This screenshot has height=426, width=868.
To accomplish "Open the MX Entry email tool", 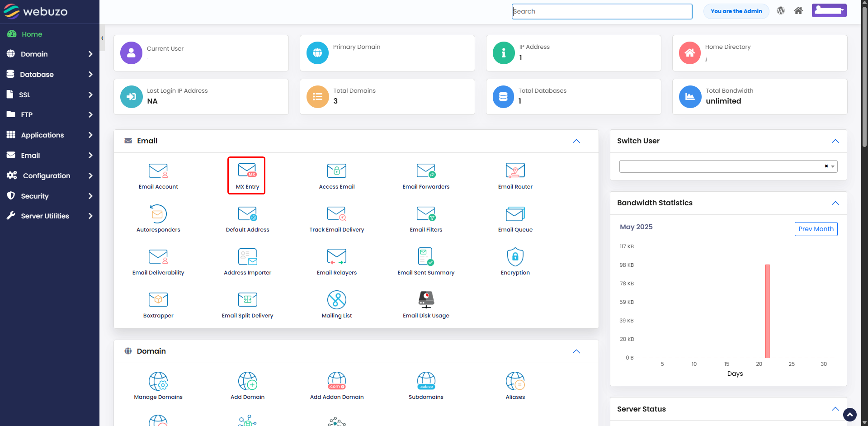I will [x=246, y=175].
